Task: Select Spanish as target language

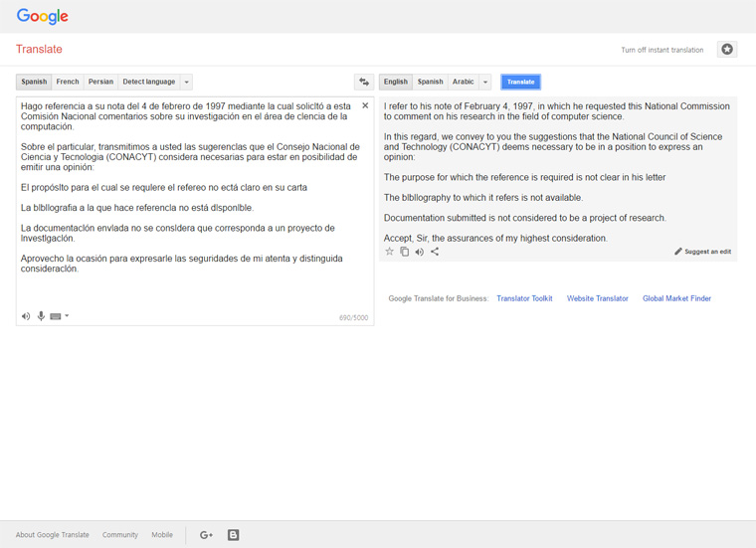Action: click(x=430, y=82)
